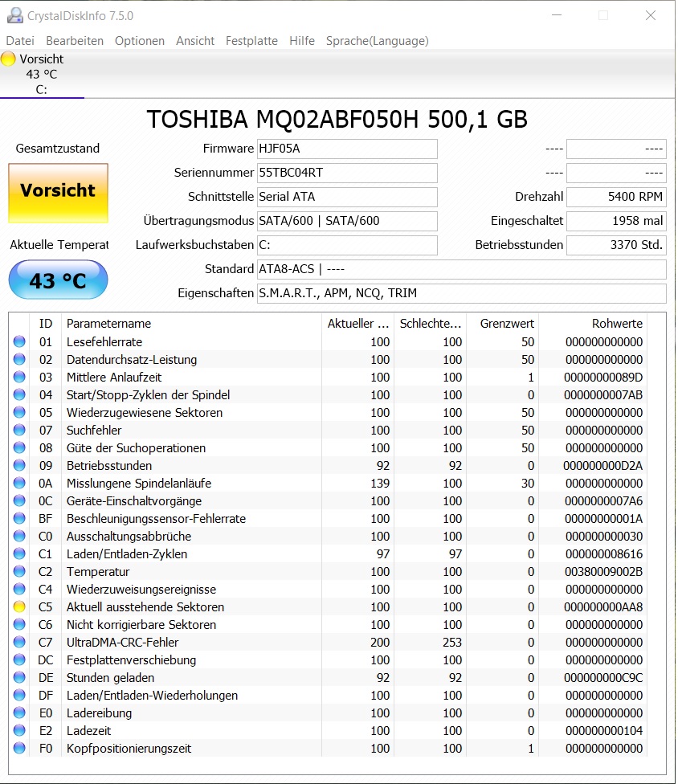Click the status icon for Geräte-Einschaltvorgänge
The width and height of the screenshot is (678, 784).
coord(19,500)
